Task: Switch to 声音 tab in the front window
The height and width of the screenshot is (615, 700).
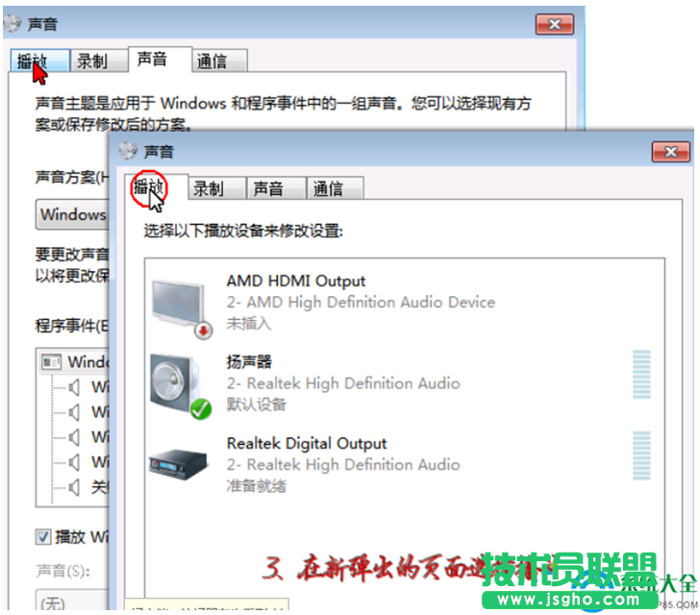Action: click(x=268, y=188)
